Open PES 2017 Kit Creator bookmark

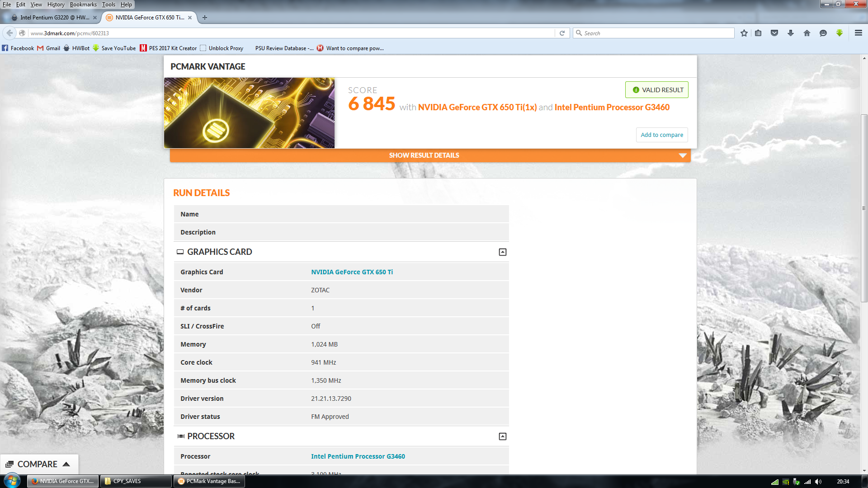168,48
